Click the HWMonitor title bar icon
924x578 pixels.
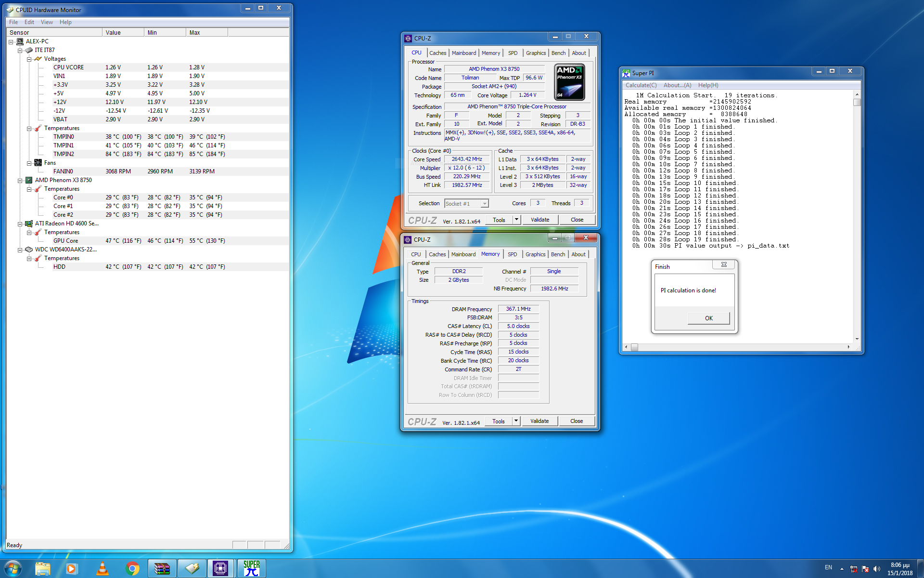pos(10,10)
